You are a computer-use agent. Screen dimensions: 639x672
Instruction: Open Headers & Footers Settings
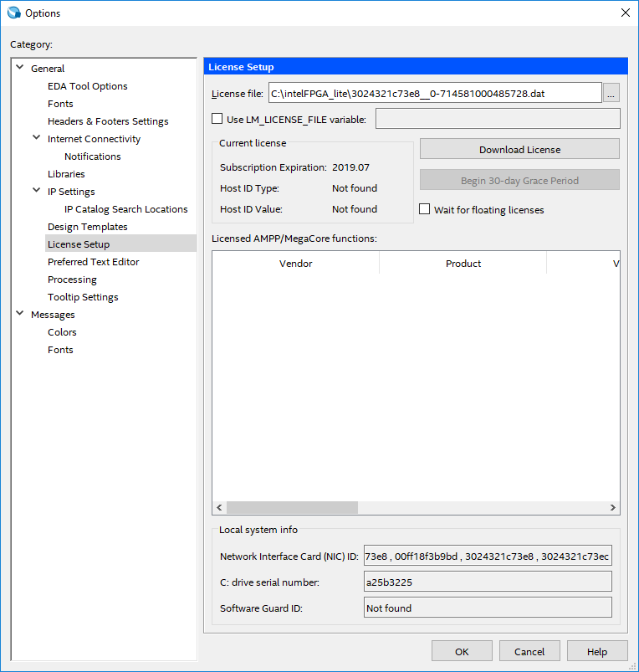108,121
